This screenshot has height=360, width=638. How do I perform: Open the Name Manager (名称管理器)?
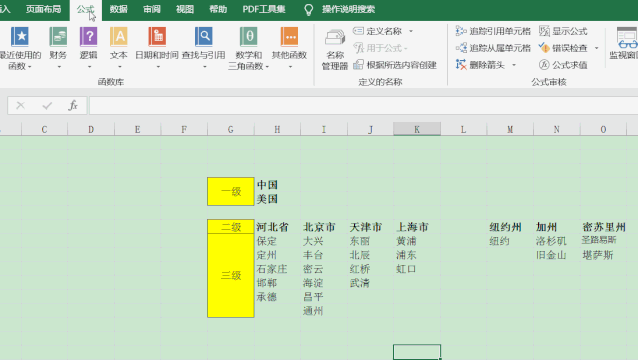tap(335, 50)
